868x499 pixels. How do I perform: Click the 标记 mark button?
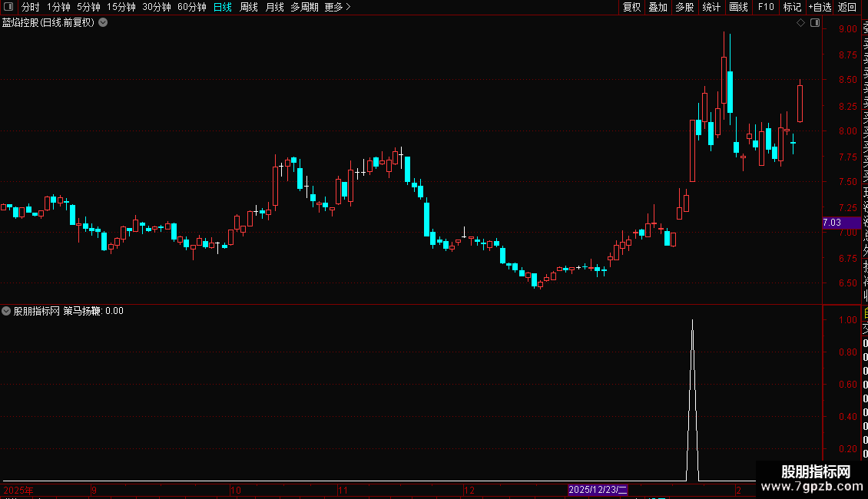792,7
